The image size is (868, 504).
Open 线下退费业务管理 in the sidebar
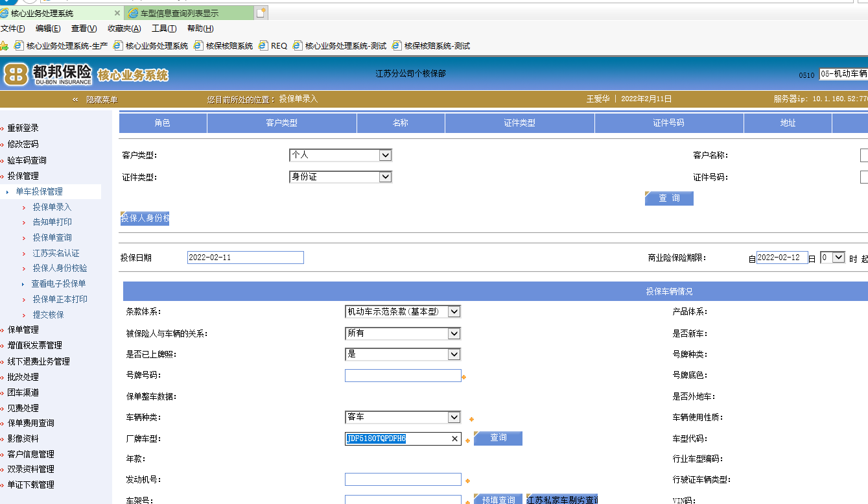coord(38,361)
